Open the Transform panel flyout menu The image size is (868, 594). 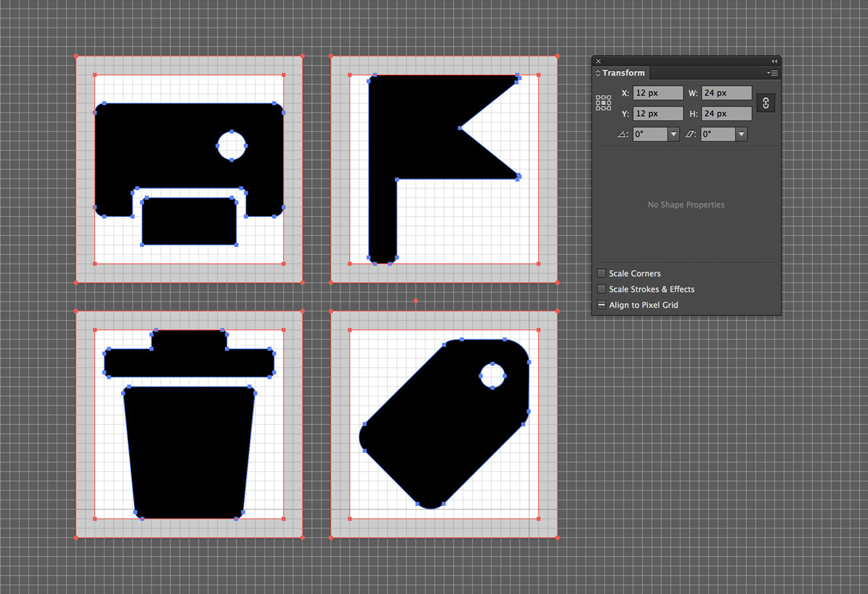tap(772, 73)
